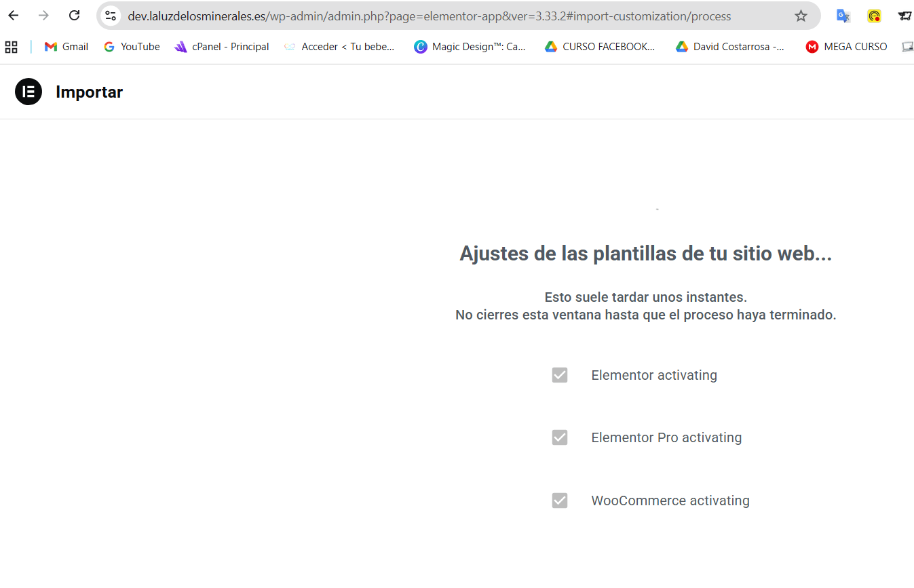The width and height of the screenshot is (914, 588).
Task: Click the address bar URL field
Action: tap(429, 16)
